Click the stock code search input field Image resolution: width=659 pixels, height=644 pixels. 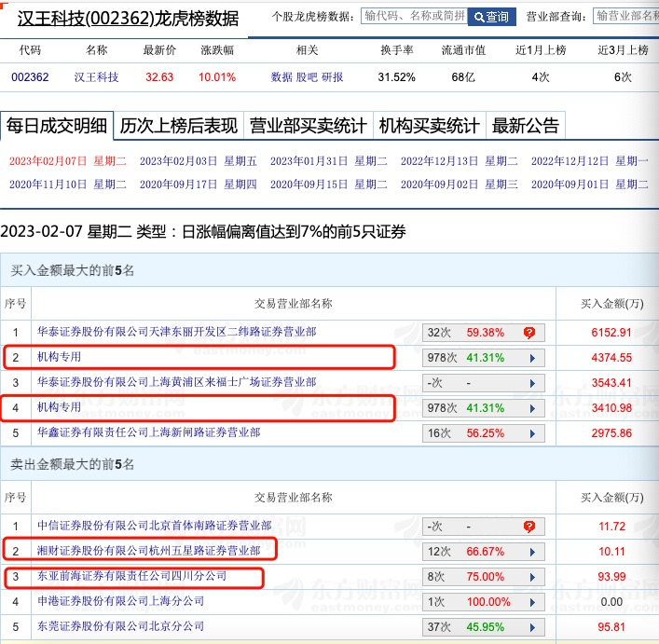point(413,17)
